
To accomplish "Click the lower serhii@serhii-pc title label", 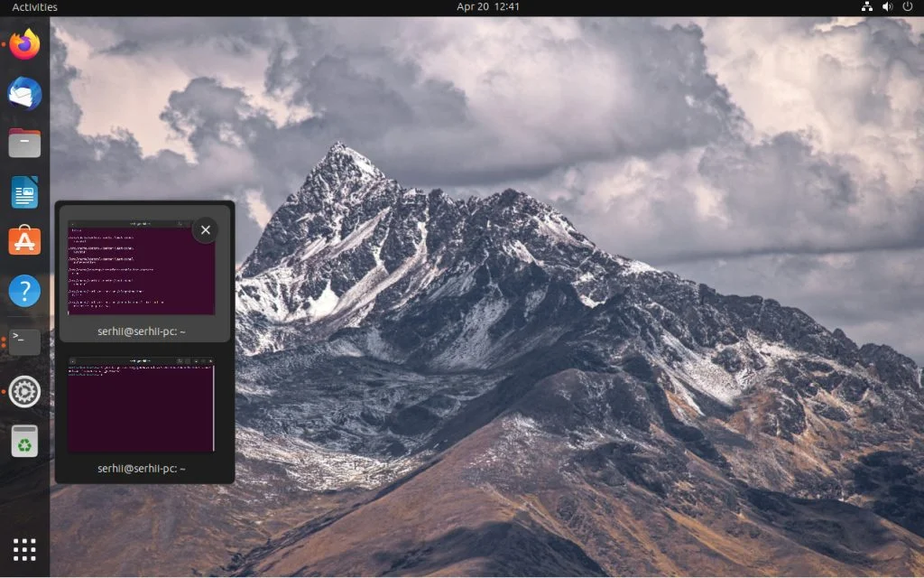I will [143, 469].
